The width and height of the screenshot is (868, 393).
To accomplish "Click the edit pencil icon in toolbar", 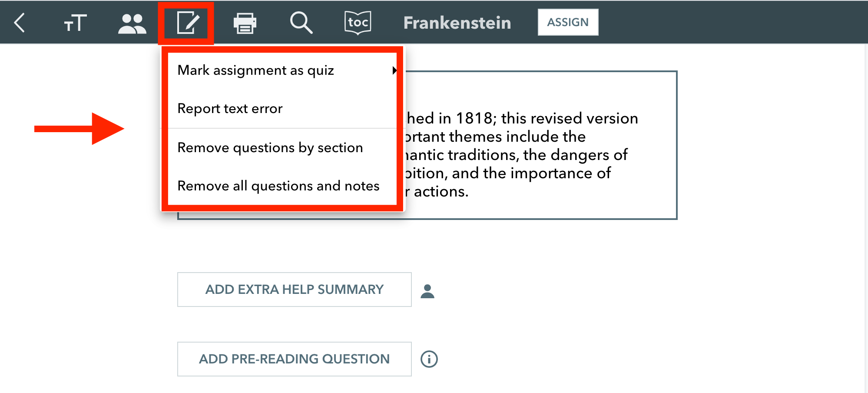I will click(x=188, y=23).
